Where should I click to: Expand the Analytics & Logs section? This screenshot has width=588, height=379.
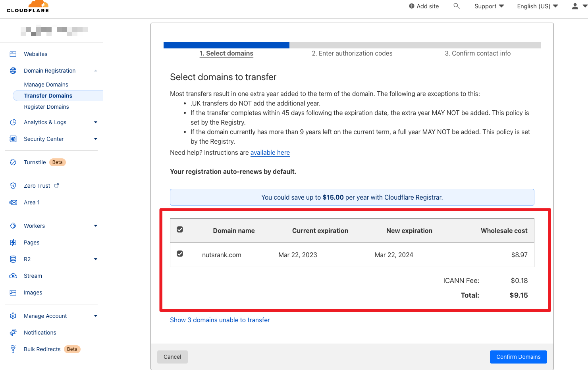pos(95,122)
